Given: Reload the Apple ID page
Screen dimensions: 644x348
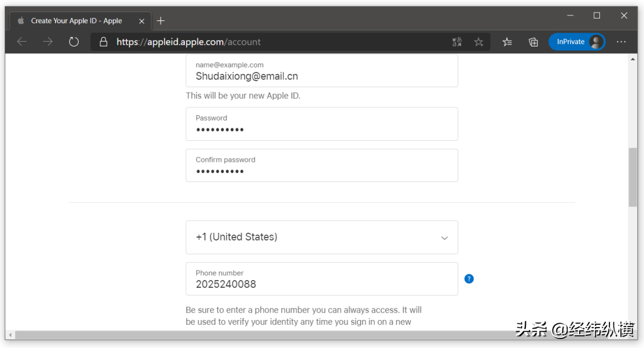Looking at the screenshot, I should pyautogui.click(x=74, y=42).
